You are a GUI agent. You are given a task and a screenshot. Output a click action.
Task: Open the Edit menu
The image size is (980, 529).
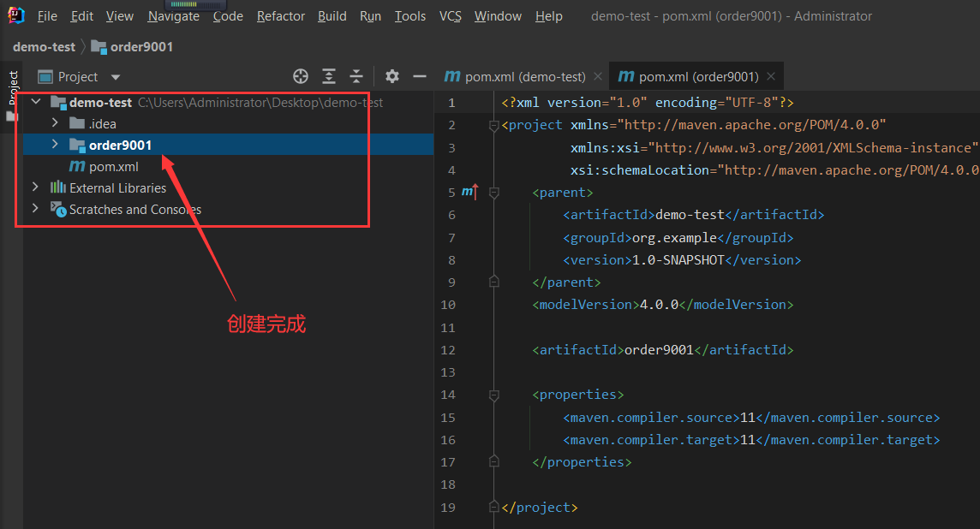click(82, 16)
